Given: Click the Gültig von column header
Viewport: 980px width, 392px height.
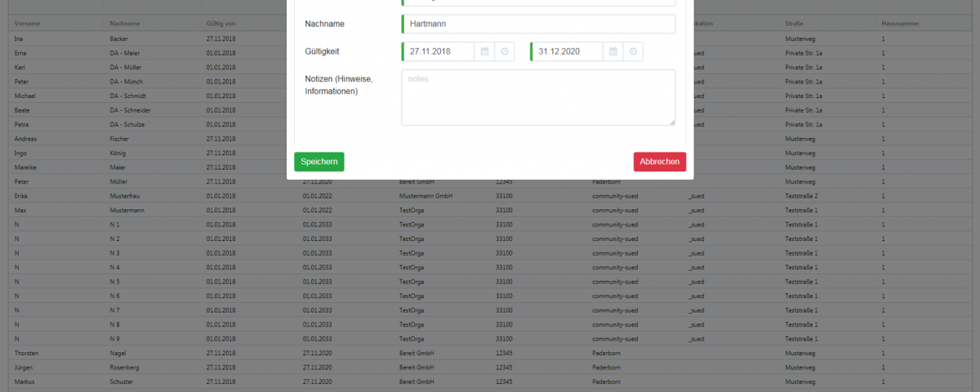Looking at the screenshot, I should [x=221, y=24].
